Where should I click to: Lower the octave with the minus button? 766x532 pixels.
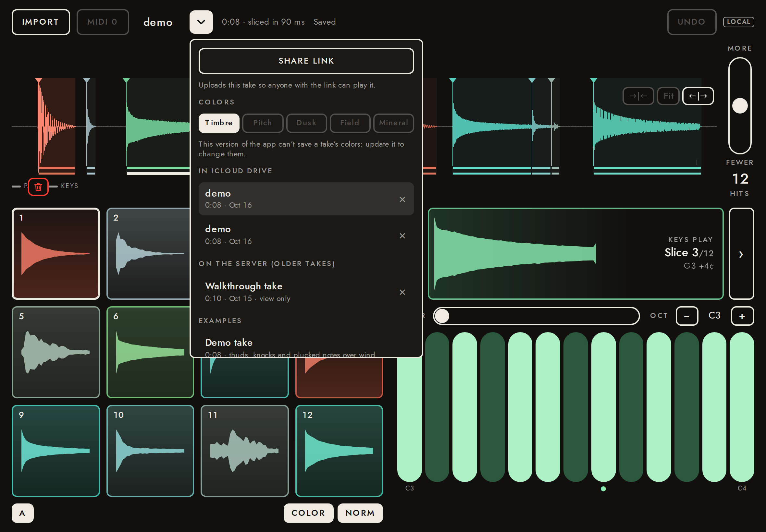[686, 316]
